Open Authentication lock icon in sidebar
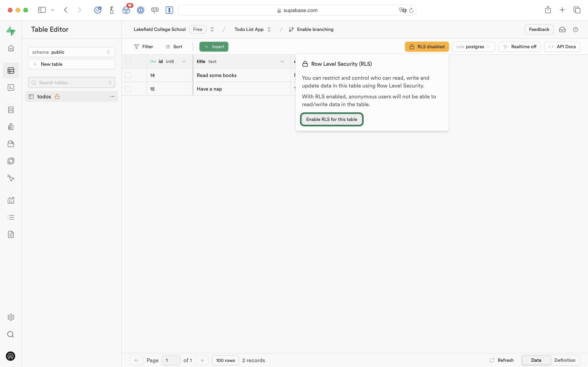588x367 pixels. pyautogui.click(x=11, y=127)
